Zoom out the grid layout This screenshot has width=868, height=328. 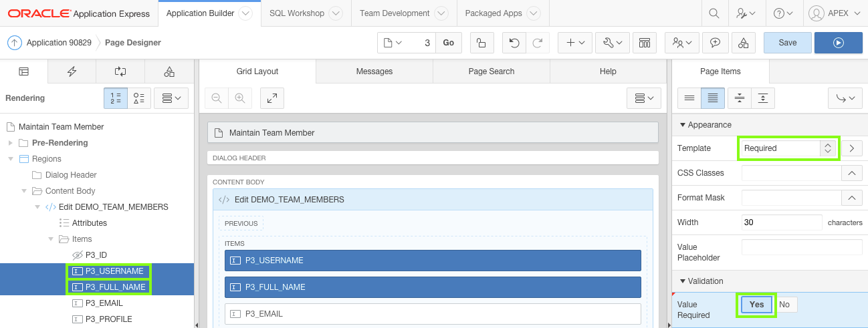pyautogui.click(x=217, y=98)
